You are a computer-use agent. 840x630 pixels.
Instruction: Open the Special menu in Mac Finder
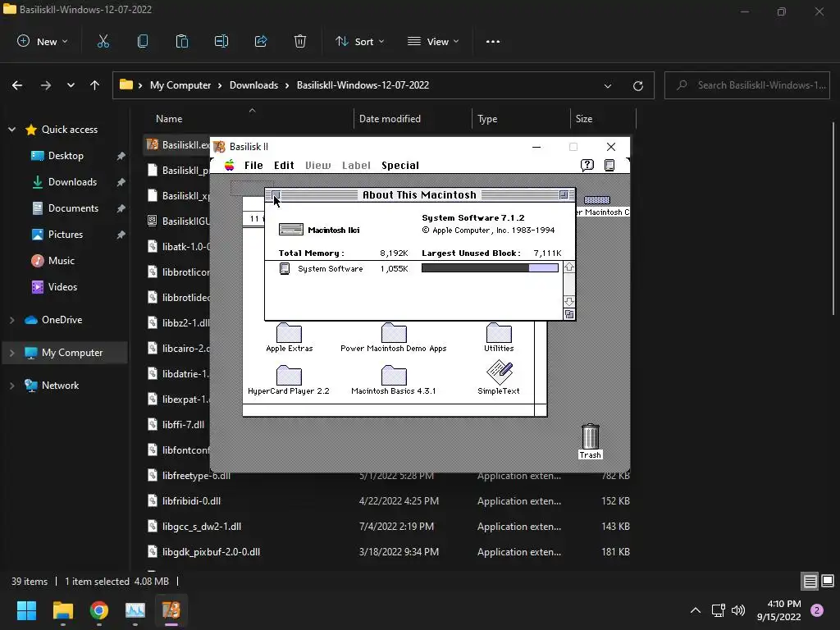400,166
